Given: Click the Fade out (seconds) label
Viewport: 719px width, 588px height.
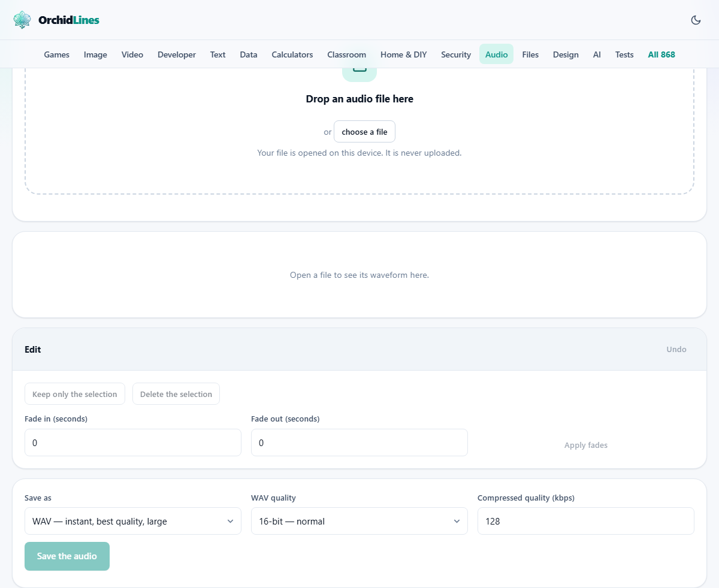Looking at the screenshot, I should click(x=285, y=419).
